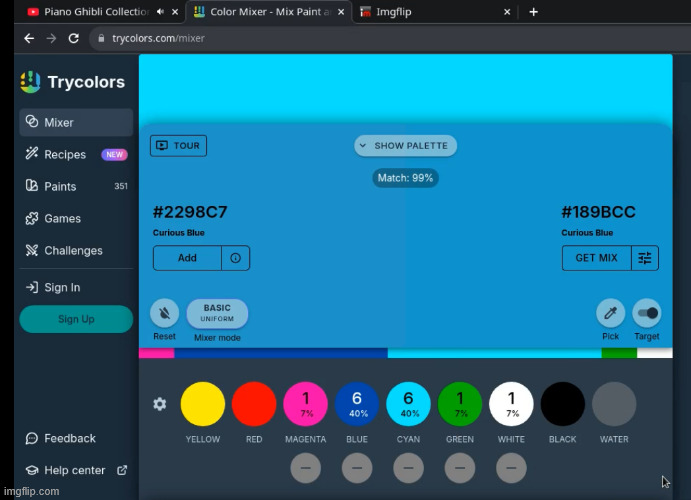Click the Reset mix icon
Screen dimensions: 691x500
point(164,313)
